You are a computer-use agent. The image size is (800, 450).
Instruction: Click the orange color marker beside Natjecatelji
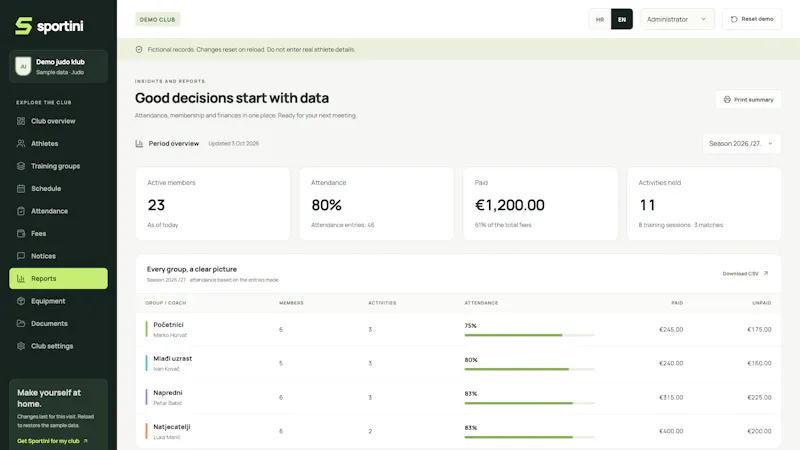(146, 431)
